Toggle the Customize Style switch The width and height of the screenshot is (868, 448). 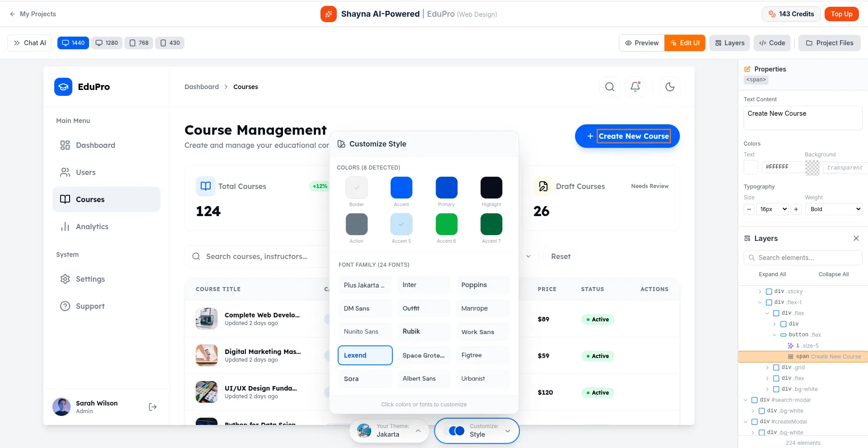(x=456, y=431)
